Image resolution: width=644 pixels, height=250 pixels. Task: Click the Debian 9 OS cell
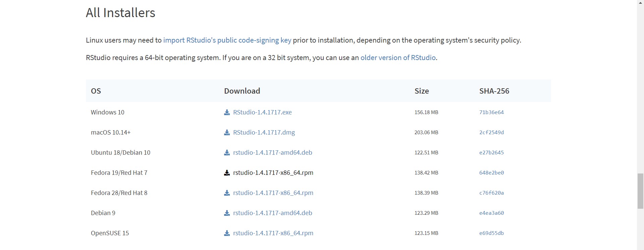pos(103,213)
